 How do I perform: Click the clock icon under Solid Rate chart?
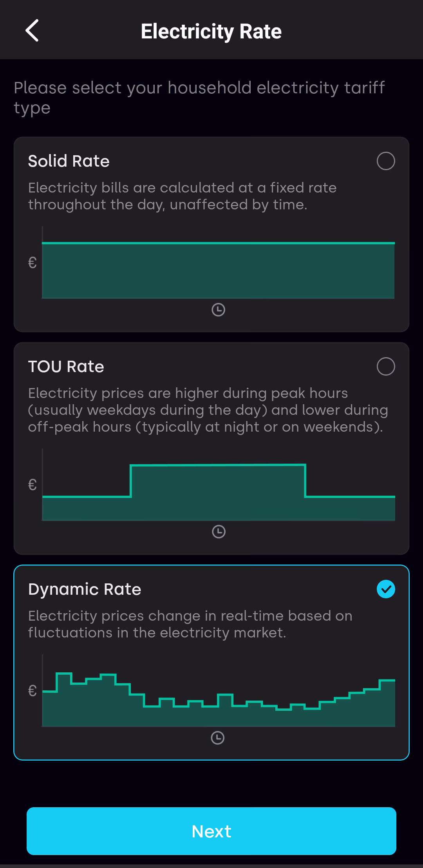pos(218,310)
